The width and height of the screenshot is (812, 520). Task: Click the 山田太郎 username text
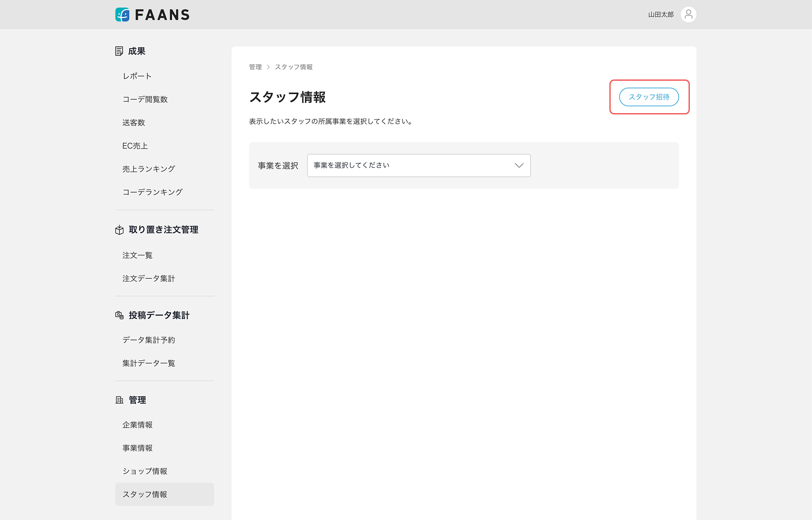[x=661, y=15]
